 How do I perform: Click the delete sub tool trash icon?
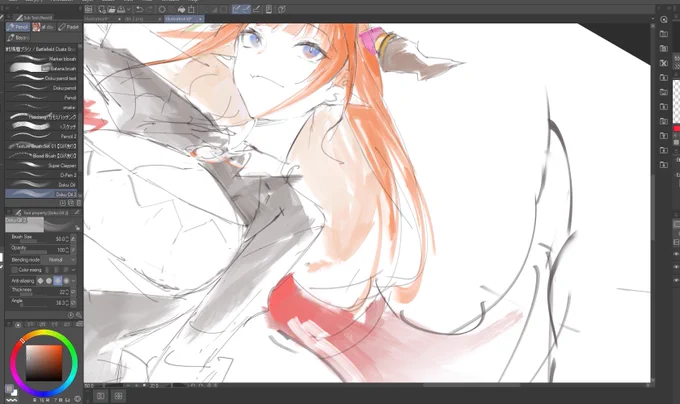[x=78, y=203]
